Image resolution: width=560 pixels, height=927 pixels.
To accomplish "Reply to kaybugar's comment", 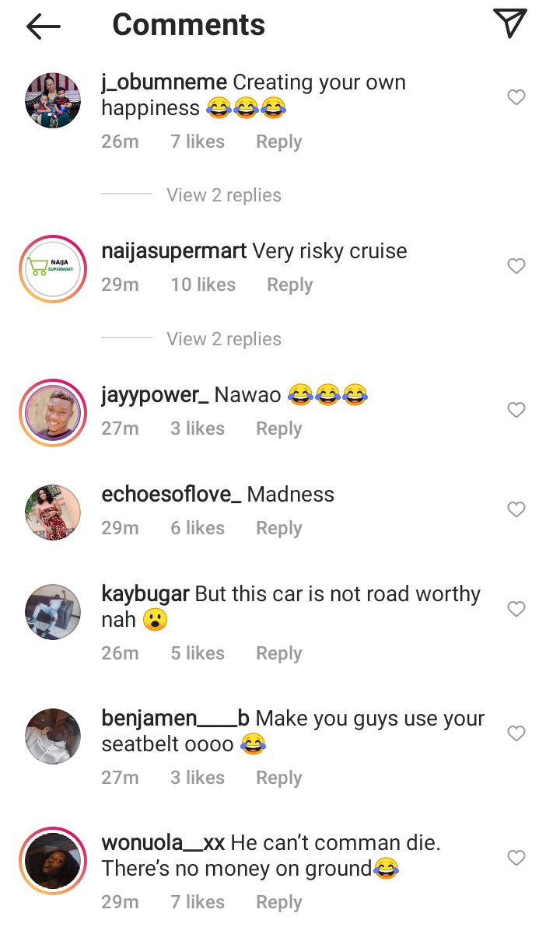I will [x=278, y=653].
